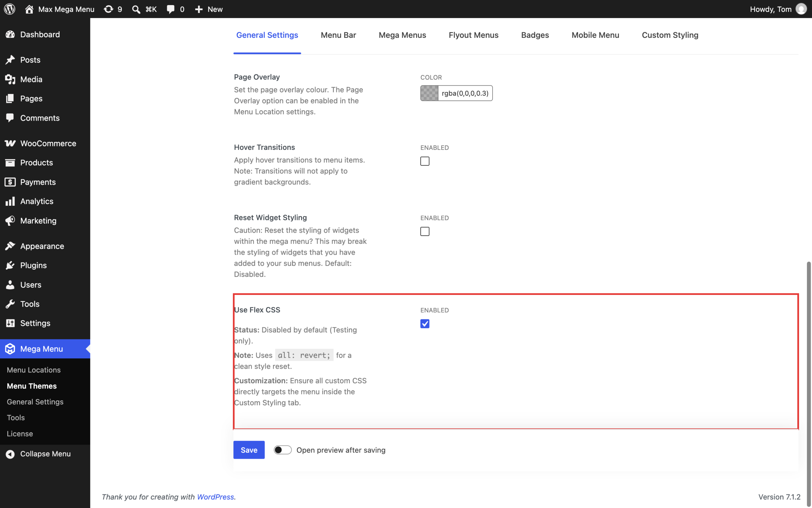
Task: Click the Plugins plug icon
Action: click(x=10, y=265)
